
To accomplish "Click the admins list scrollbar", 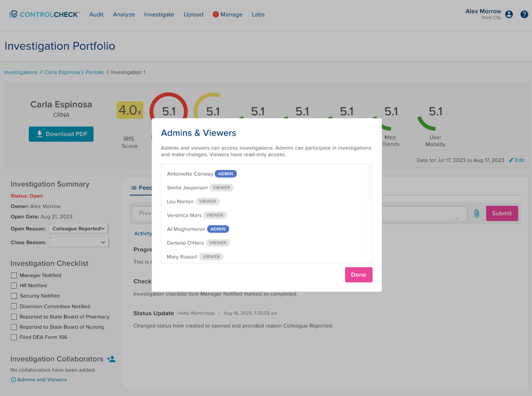I will (x=369, y=182).
